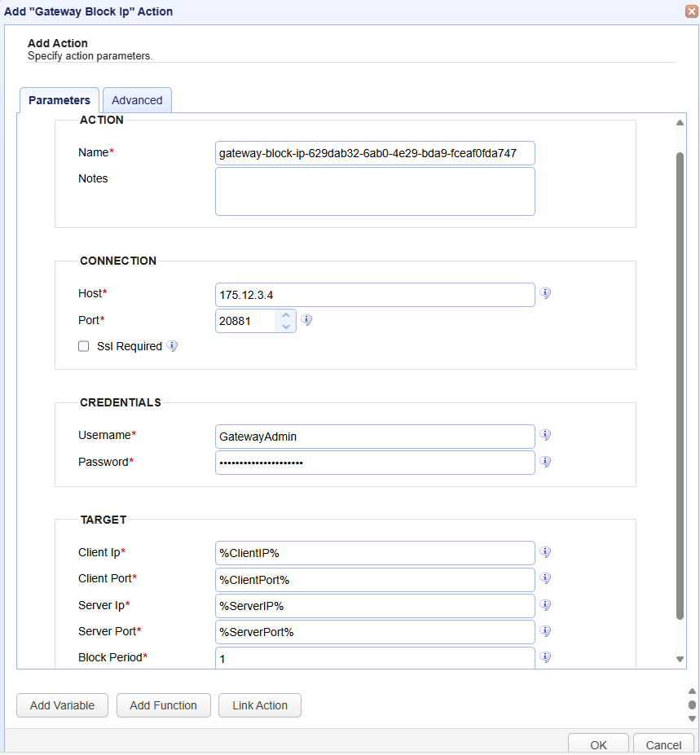
Task: Click the info icon beside Username field
Action: coord(545,435)
